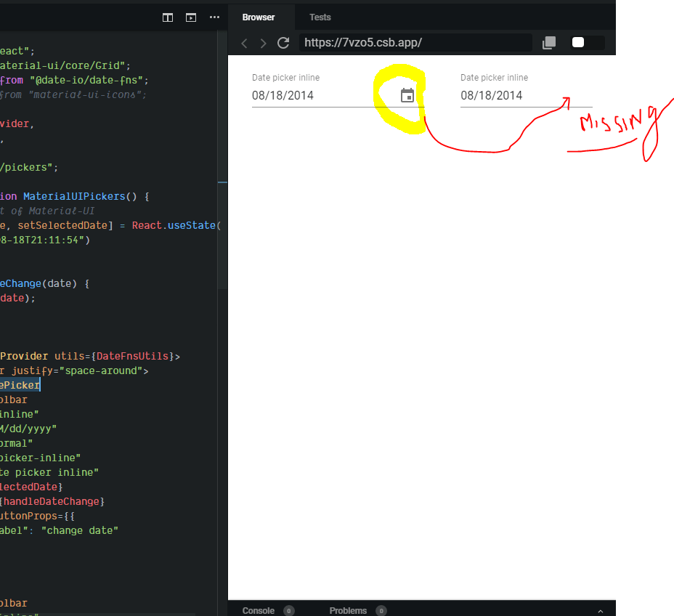Screen dimensions: 674x616
Task: Click the back navigation arrow
Action: tap(244, 43)
